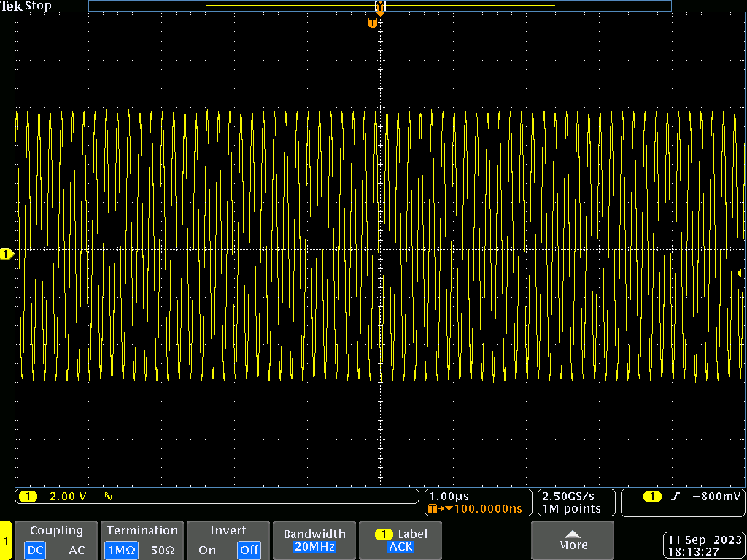
Task: Switch coupling to AC
Action: pos(77,551)
